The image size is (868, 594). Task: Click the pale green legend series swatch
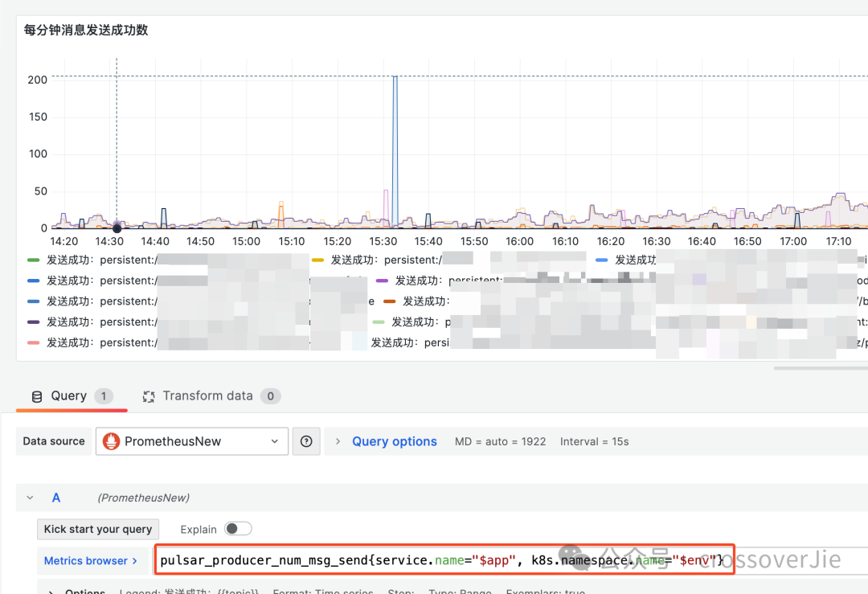[x=379, y=322]
